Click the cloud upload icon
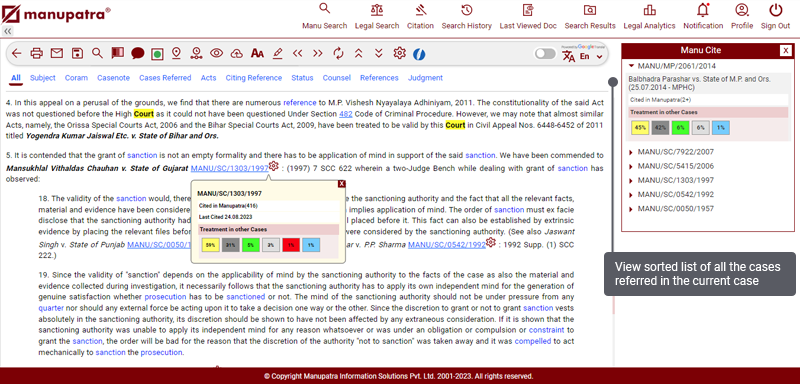Image resolution: width=800 pixels, height=384 pixels. (237, 53)
